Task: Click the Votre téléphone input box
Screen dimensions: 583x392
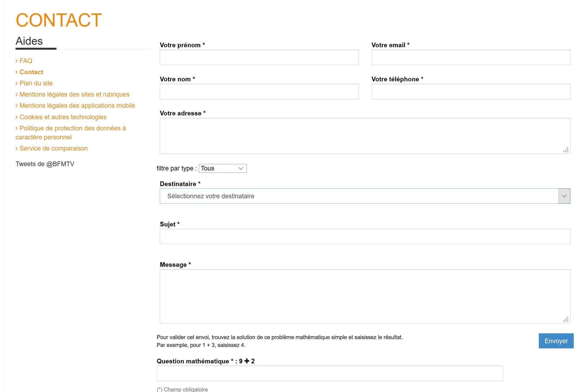Action: point(471,92)
